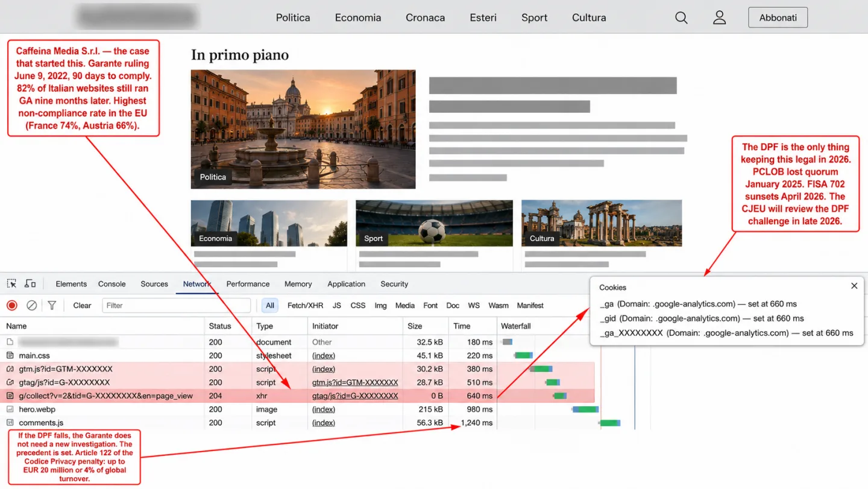
Task: Activate the inspect element picker icon
Action: point(12,283)
